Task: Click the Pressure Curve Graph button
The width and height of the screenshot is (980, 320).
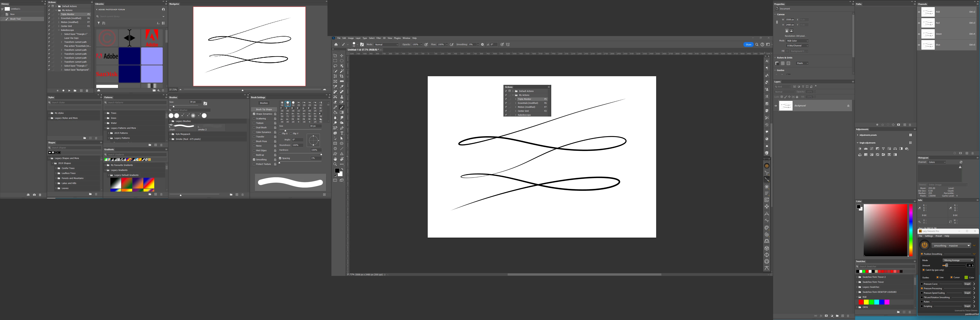Action: 967,284
